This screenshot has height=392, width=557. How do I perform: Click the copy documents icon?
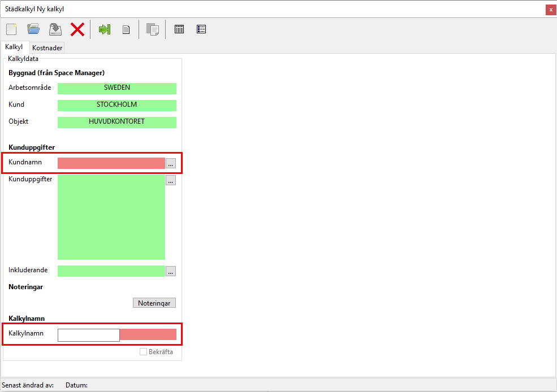tap(152, 29)
